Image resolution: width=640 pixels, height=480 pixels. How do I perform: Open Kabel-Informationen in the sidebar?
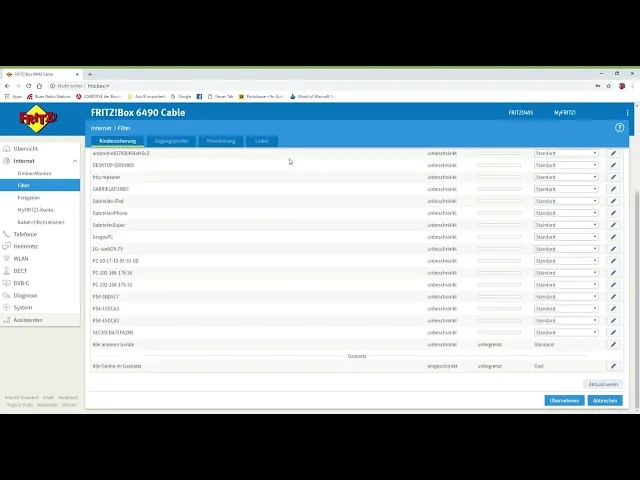pyautogui.click(x=40, y=222)
